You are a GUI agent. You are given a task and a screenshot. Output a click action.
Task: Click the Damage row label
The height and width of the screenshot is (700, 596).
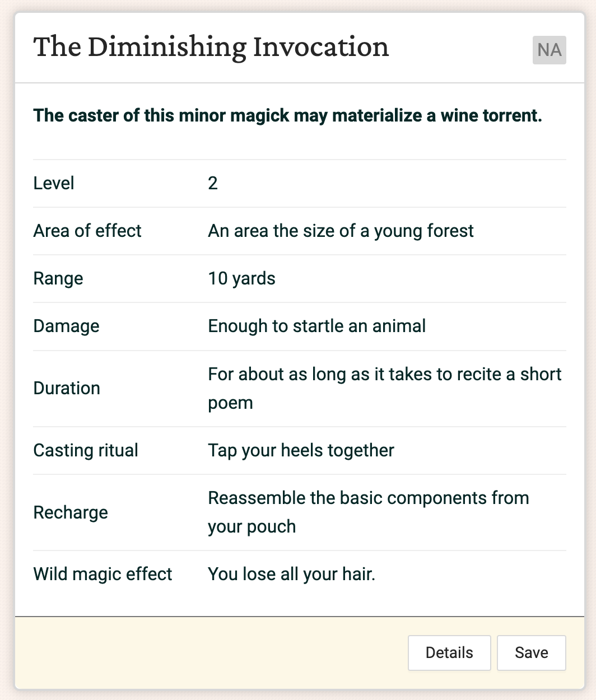(x=66, y=326)
